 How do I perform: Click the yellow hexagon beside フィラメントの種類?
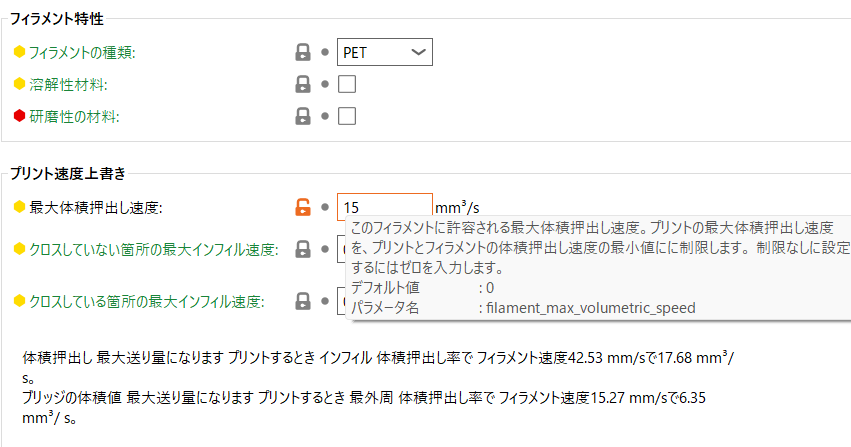pos(17,53)
